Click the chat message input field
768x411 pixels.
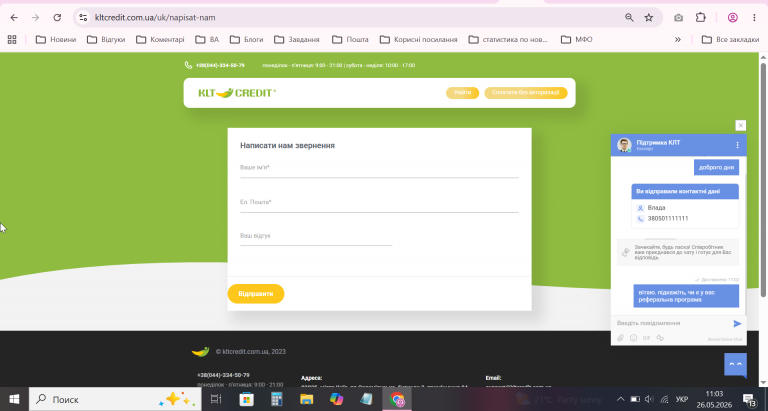tap(671, 323)
